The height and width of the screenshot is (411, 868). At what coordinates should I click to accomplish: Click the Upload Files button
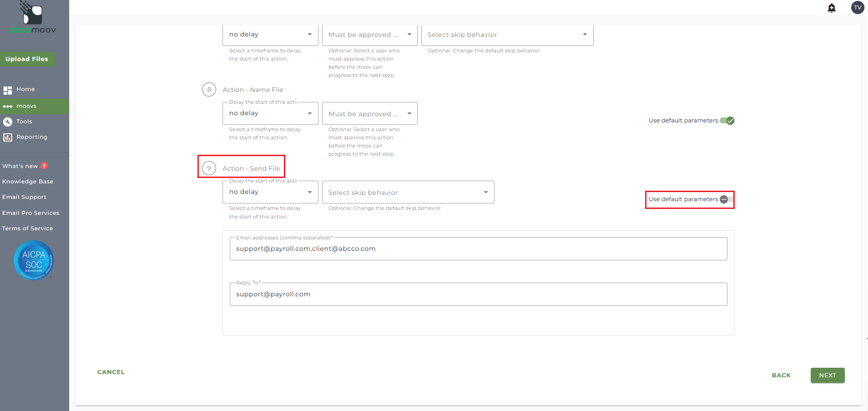(x=27, y=59)
